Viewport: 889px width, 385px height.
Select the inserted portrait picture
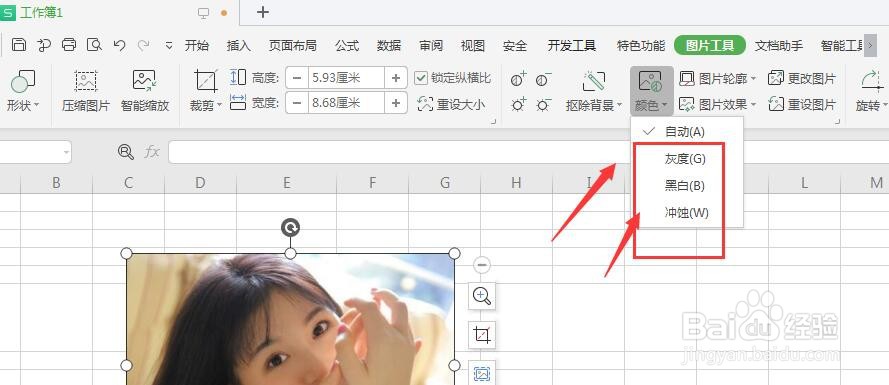pyautogui.click(x=290, y=319)
